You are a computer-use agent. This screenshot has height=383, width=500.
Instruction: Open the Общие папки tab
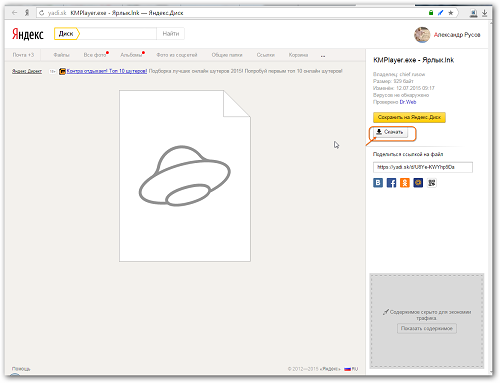point(227,55)
